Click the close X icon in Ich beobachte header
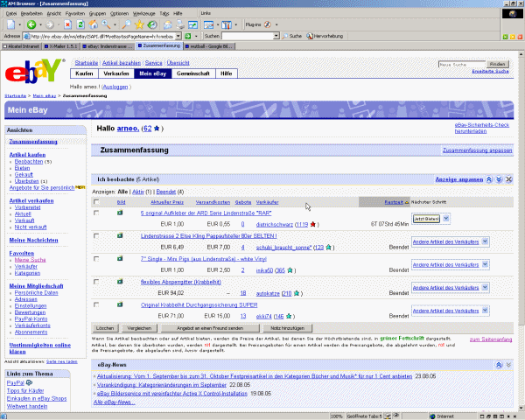Viewport: 525px width, 420px height. click(507, 178)
